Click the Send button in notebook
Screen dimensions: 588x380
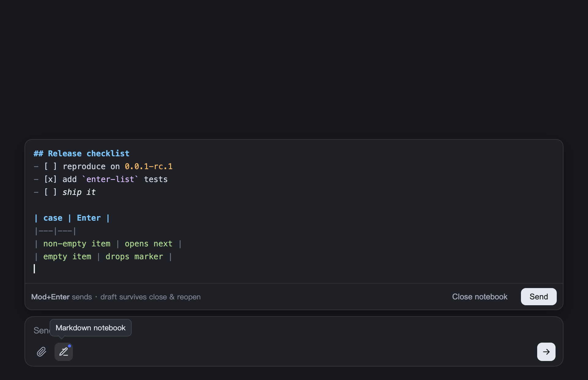(x=538, y=296)
